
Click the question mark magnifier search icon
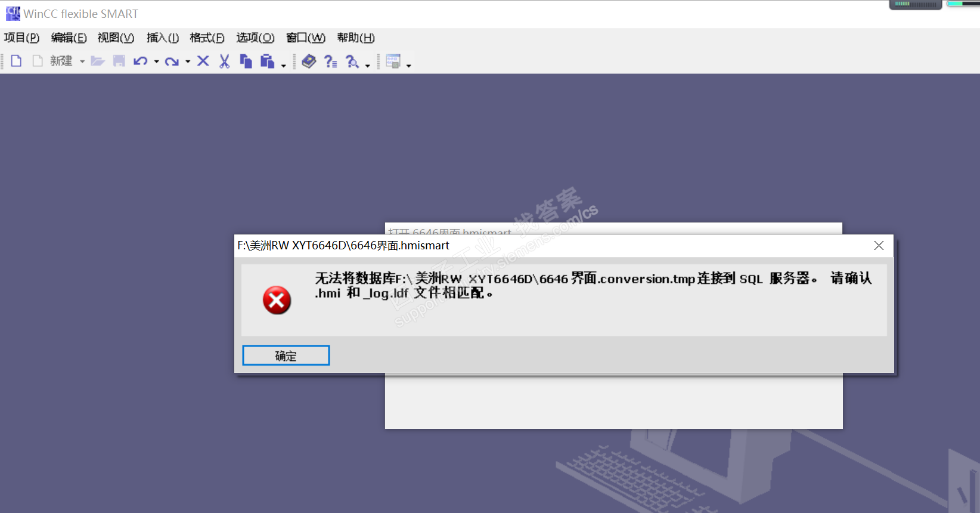click(x=352, y=61)
